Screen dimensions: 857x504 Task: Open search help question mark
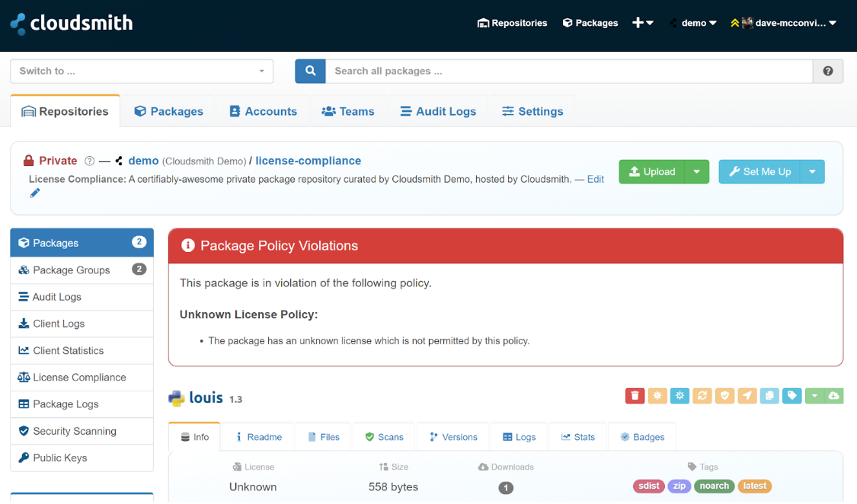point(827,71)
